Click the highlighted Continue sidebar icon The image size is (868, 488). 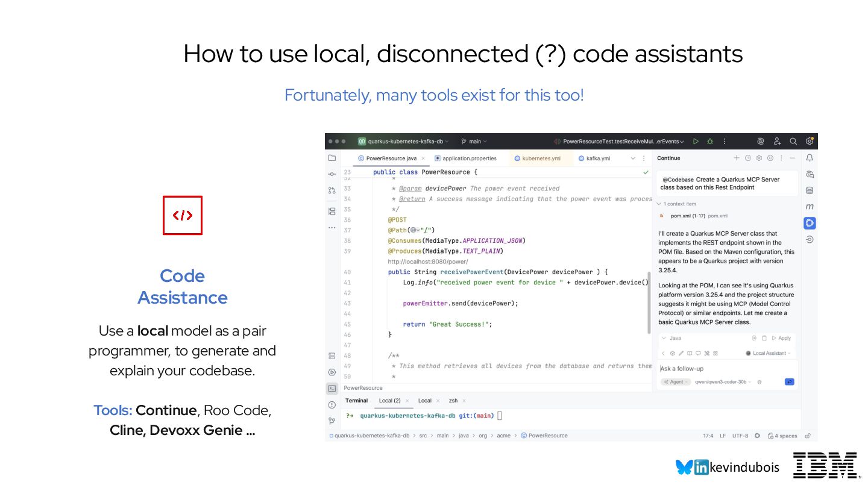click(810, 223)
